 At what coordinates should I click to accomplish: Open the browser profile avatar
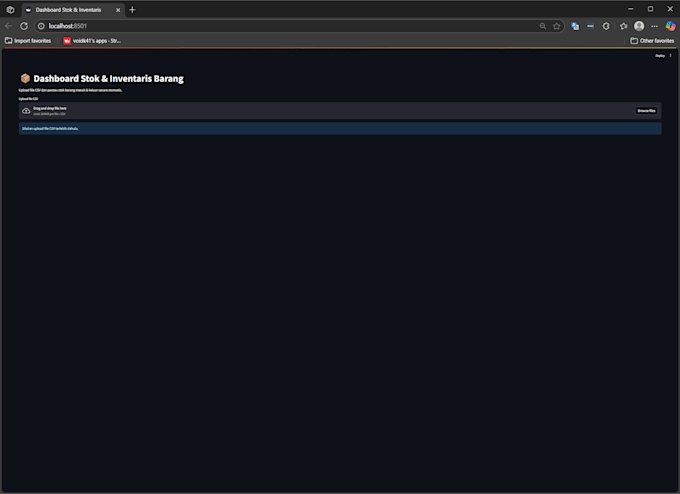639,26
